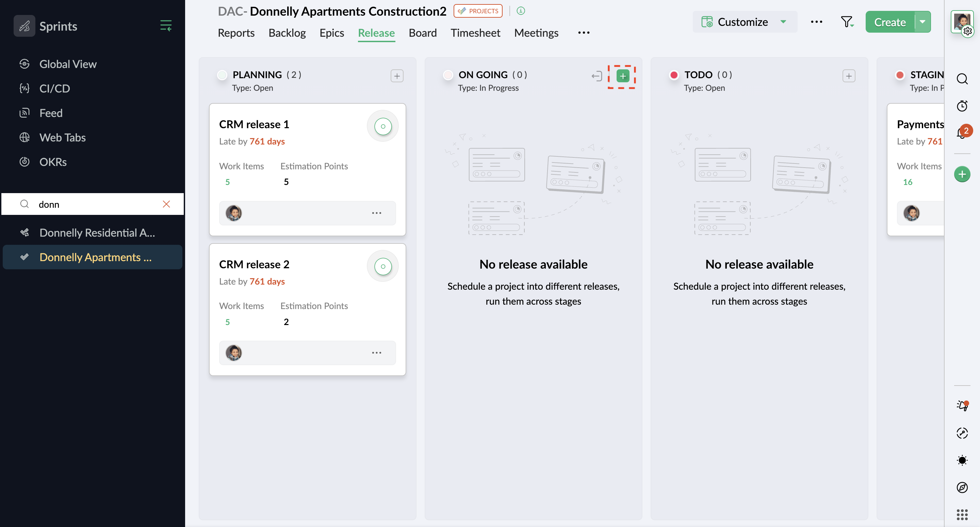The image size is (980, 527).
Task: Collapse the Sprints left sidebar menu
Action: click(x=166, y=26)
